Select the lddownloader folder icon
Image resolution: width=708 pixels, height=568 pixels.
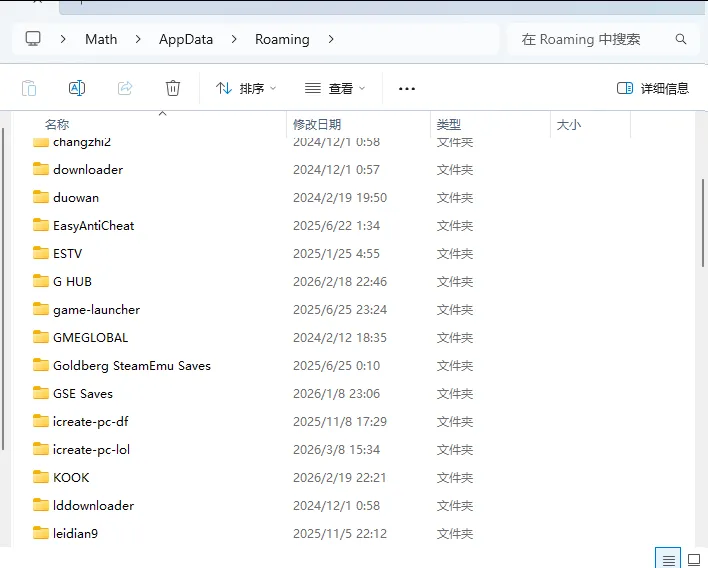pos(41,505)
